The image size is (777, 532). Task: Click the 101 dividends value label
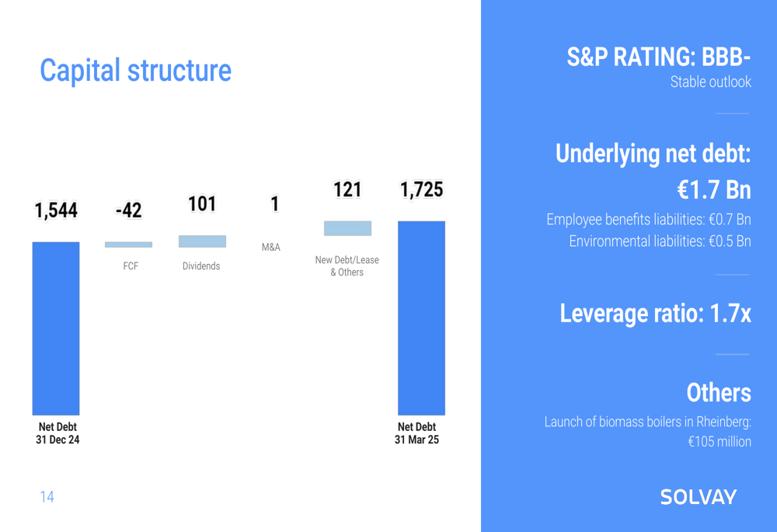(202, 204)
